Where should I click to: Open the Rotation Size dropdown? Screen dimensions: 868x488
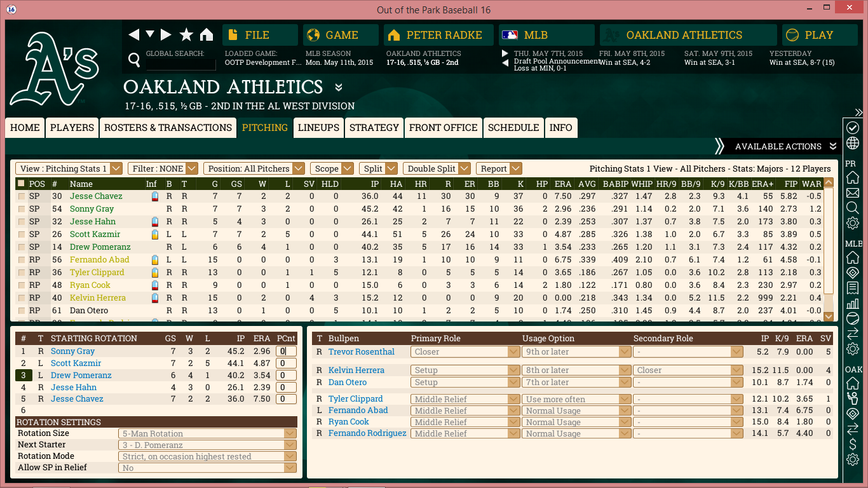207,433
